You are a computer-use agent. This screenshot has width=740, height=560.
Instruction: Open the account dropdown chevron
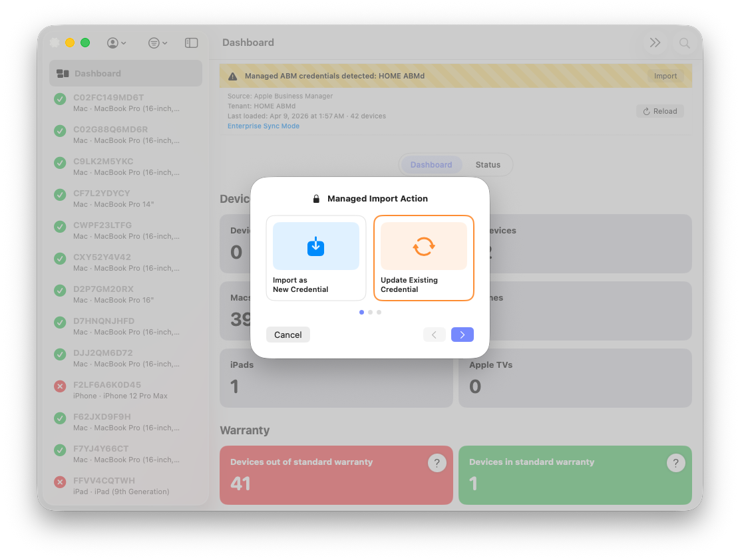pos(124,43)
